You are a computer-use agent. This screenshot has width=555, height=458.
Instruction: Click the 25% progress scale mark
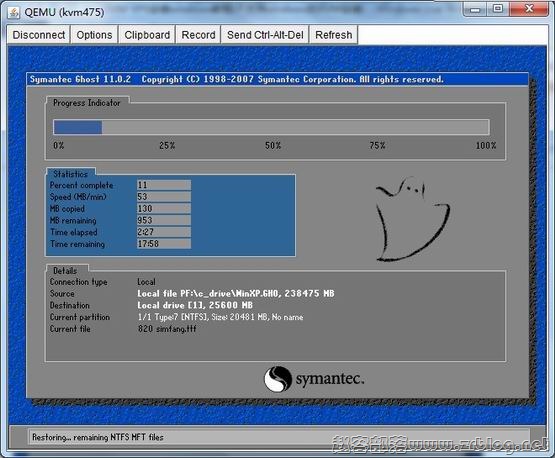(167, 145)
